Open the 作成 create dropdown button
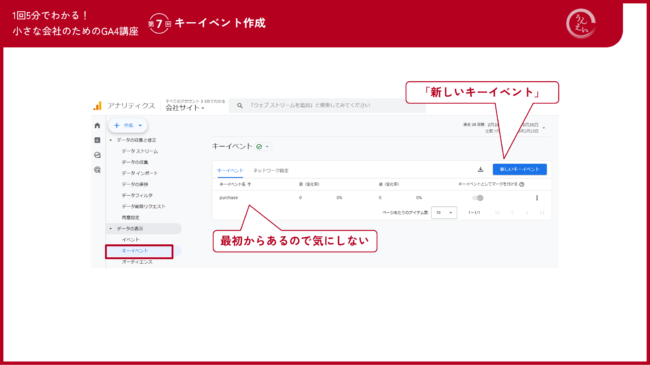 (x=128, y=125)
